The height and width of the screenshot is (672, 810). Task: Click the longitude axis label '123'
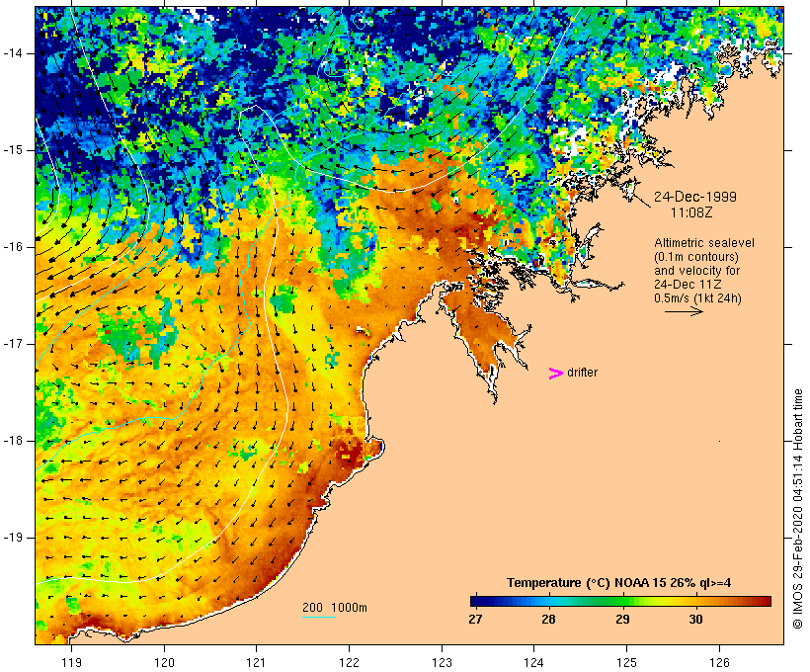442,662
